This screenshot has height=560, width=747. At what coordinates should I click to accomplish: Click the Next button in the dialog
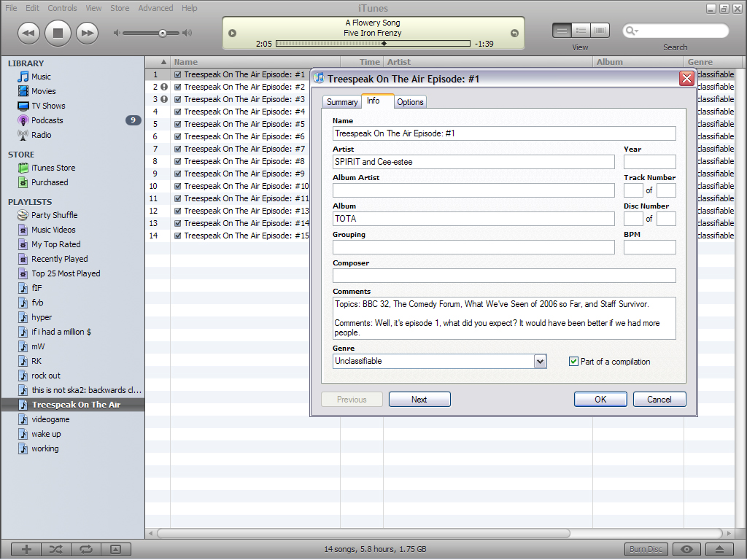tap(419, 400)
